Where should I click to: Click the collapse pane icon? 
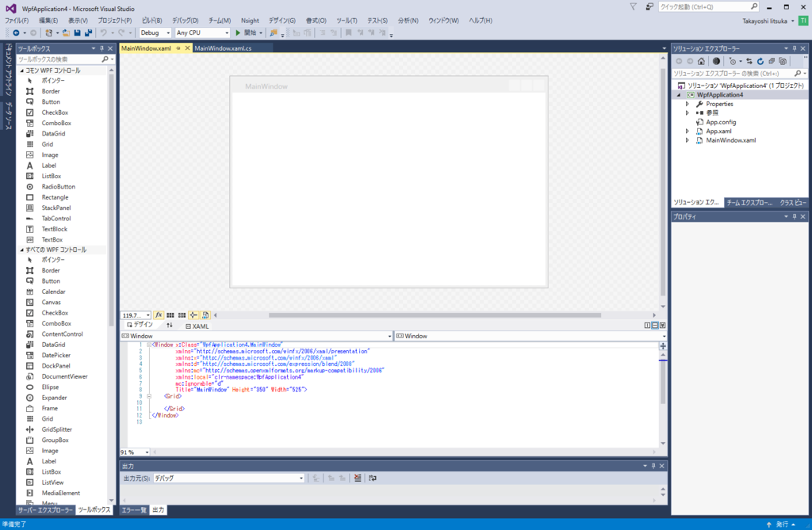[662, 326]
